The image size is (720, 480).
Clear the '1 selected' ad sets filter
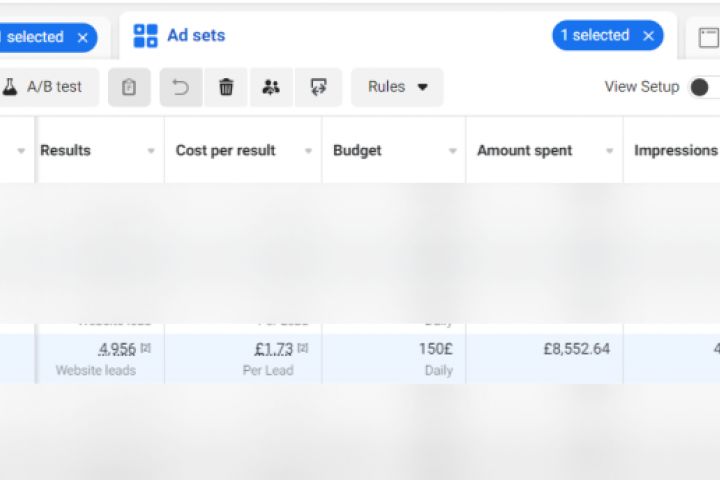648,36
